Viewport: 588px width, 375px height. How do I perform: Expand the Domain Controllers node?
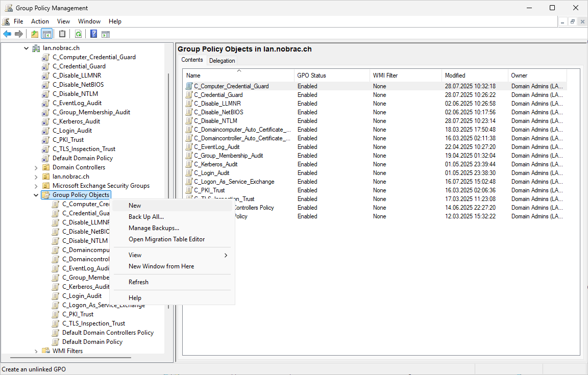(36, 168)
